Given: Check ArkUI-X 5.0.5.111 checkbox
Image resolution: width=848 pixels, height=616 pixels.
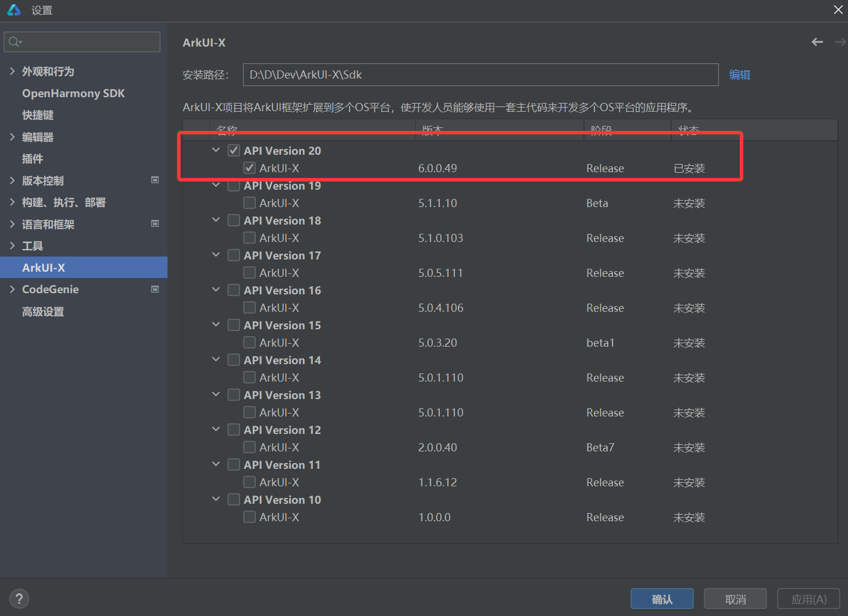Looking at the screenshot, I should (x=250, y=273).
